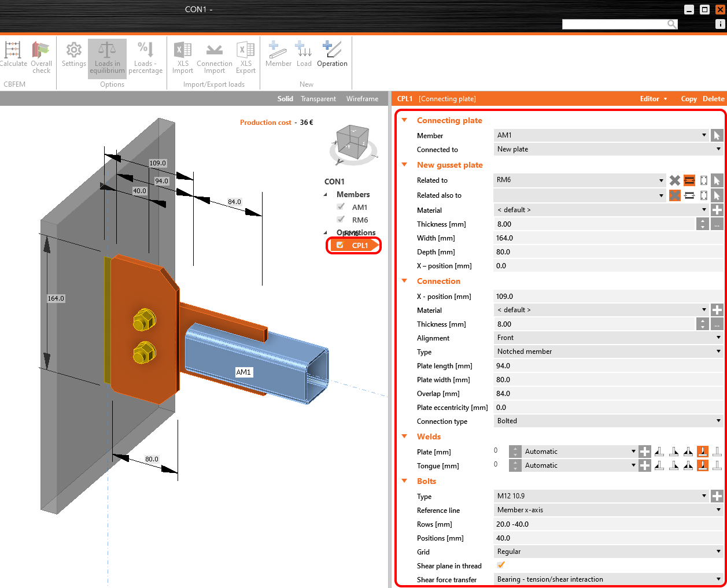Click the Delete button for CPL1
Viewport: 727px width, 588px height.
(x=713, y=99)
